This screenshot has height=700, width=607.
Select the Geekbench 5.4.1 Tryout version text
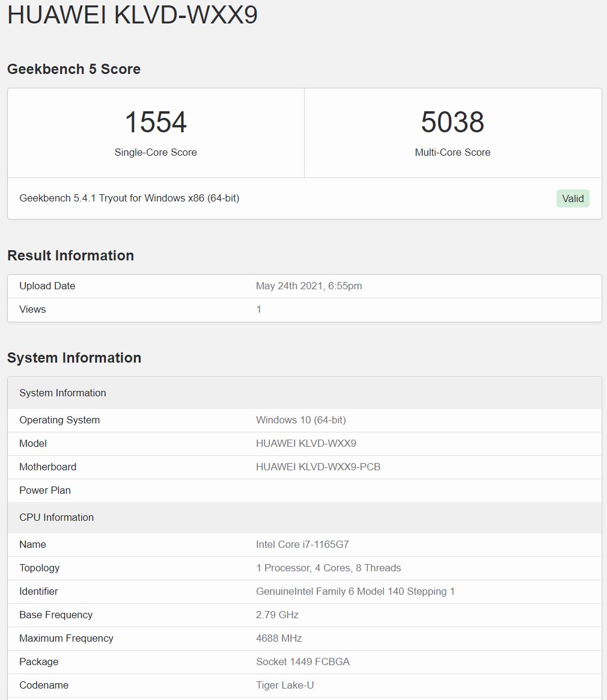point(129,198)
